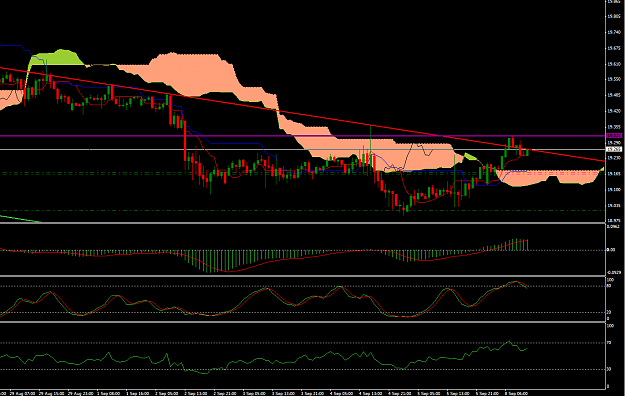
Task: Click the 4 Sep 21:00 time label
Action: coord(400,394)
